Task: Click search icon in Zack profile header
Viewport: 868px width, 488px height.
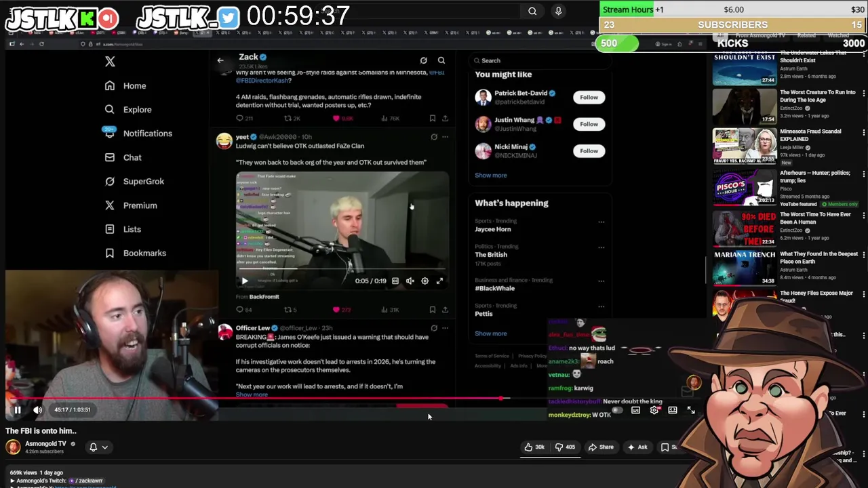Action: tap(441, 61)
